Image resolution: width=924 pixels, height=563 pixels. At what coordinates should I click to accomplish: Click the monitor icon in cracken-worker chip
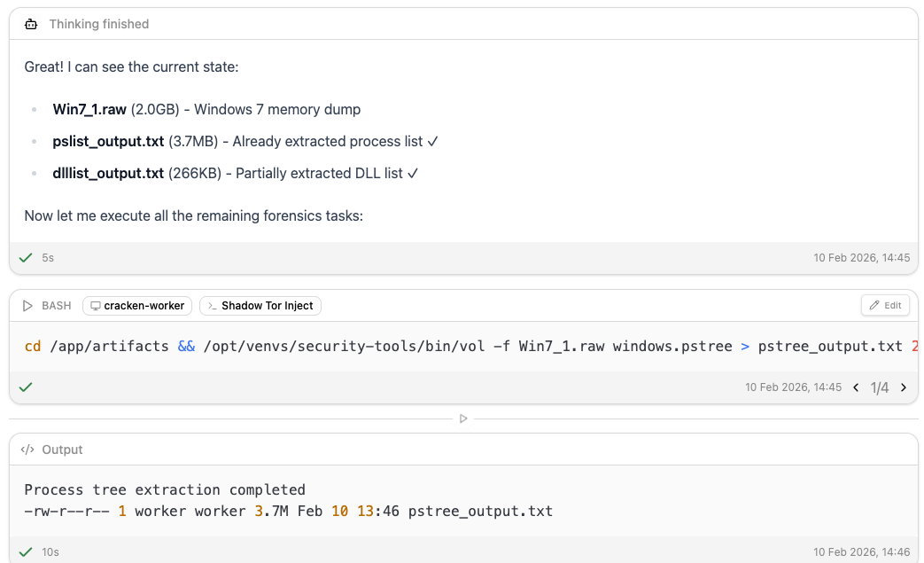click(96, 305)
